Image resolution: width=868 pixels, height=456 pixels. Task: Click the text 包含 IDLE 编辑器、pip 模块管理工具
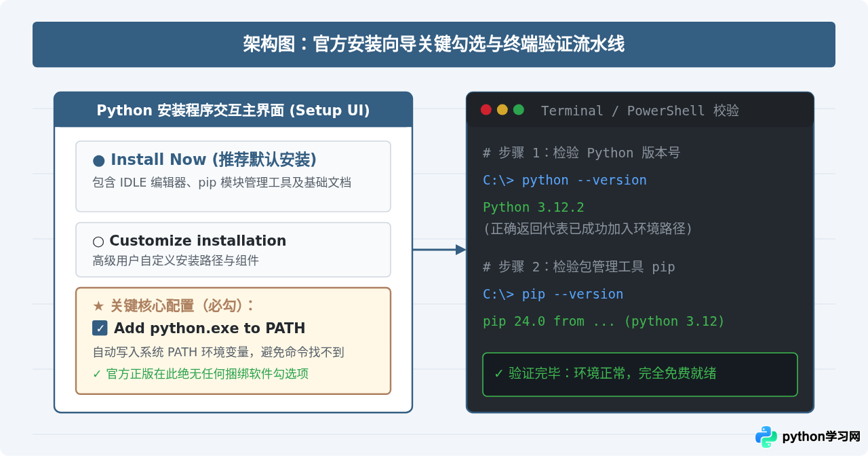click(222, 183)
